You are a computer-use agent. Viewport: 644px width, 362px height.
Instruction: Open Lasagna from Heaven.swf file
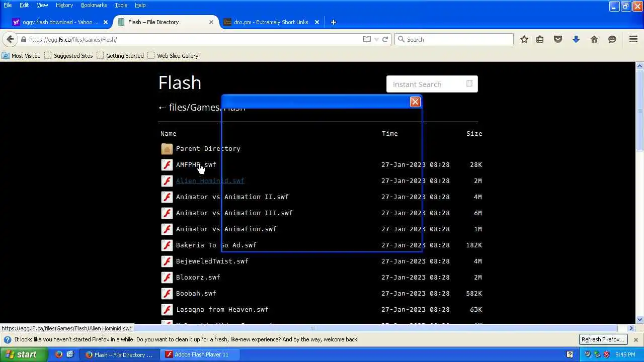tap(222, 310)
